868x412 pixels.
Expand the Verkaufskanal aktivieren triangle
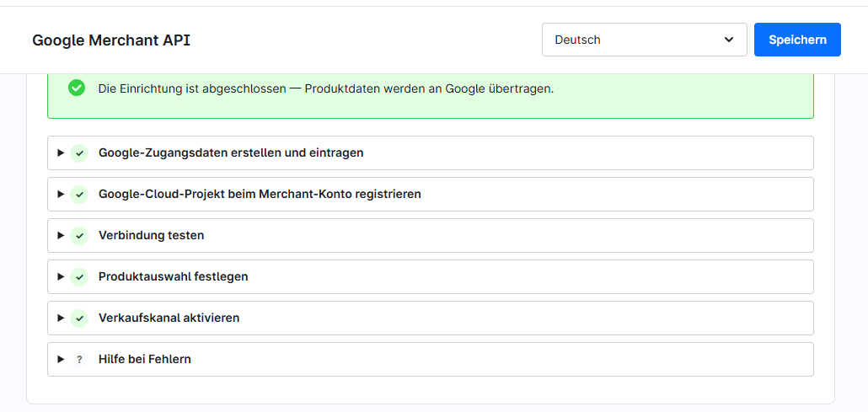coord(61,318)
